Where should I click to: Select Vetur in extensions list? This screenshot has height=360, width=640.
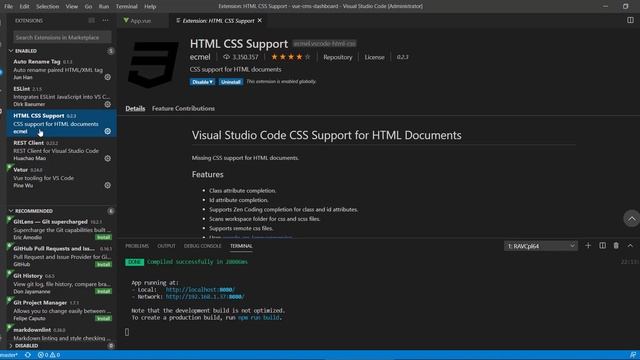point(61,177)
